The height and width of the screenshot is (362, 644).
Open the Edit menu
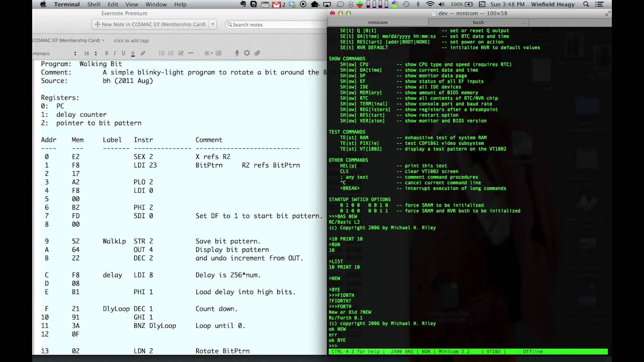tap(113, 5)
